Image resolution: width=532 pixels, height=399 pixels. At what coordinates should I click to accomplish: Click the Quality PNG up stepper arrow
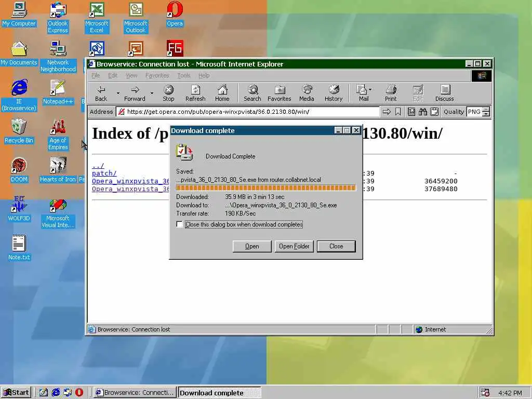click(x=486, y=109)
